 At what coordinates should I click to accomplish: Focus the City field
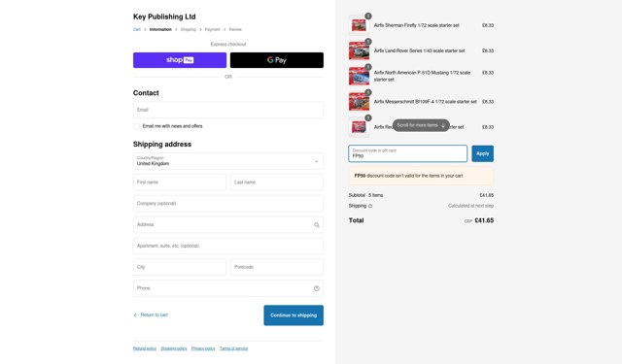pos(180,267)
